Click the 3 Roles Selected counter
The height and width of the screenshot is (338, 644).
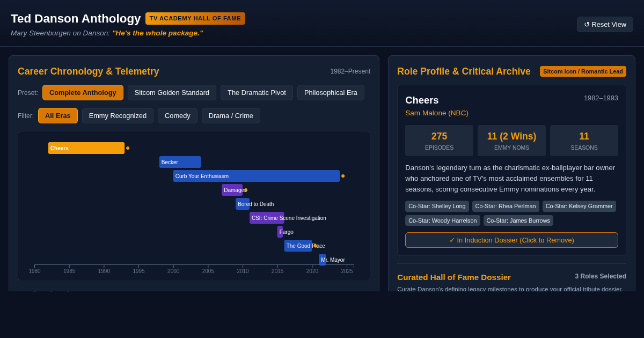tap(601, 276)
